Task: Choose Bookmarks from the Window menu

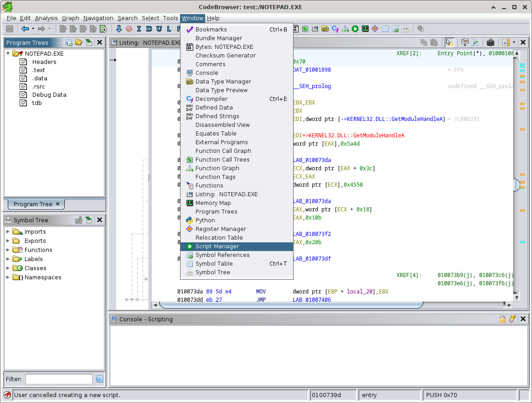Action: pos(237,30)
